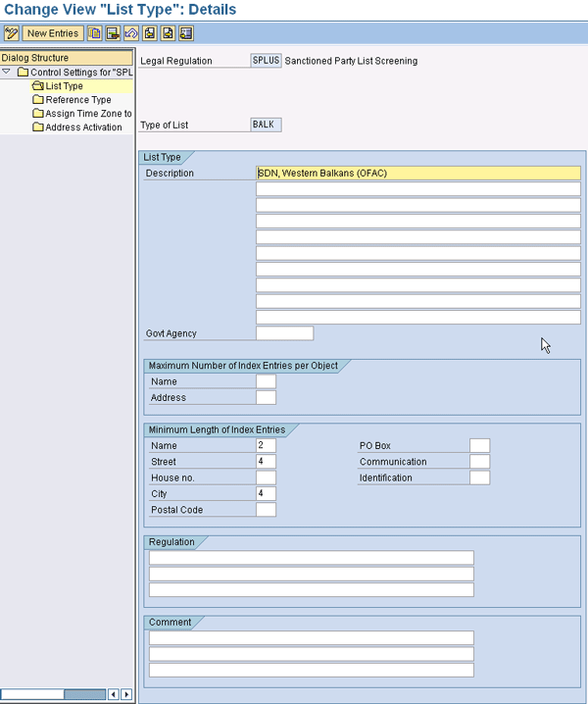588x704 pixels.
Task: Click the Other Entry toolbar icon
Action: (186, 33)
